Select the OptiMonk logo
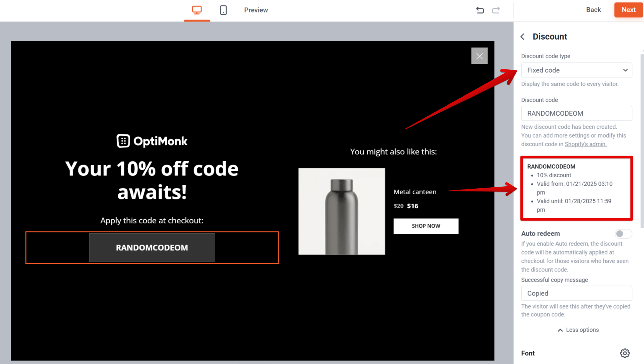Viewport: 644px width, 364px height. pos(152,141)
